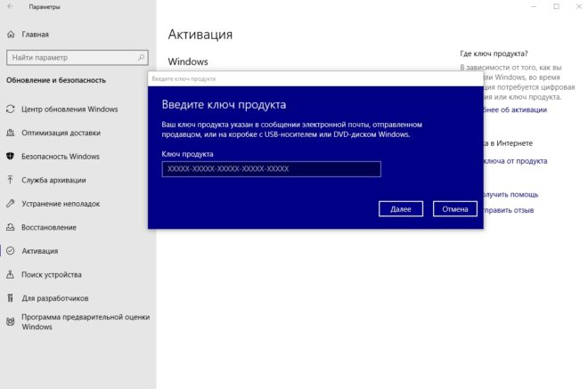Open Для разработчиков page

(54, 298)
